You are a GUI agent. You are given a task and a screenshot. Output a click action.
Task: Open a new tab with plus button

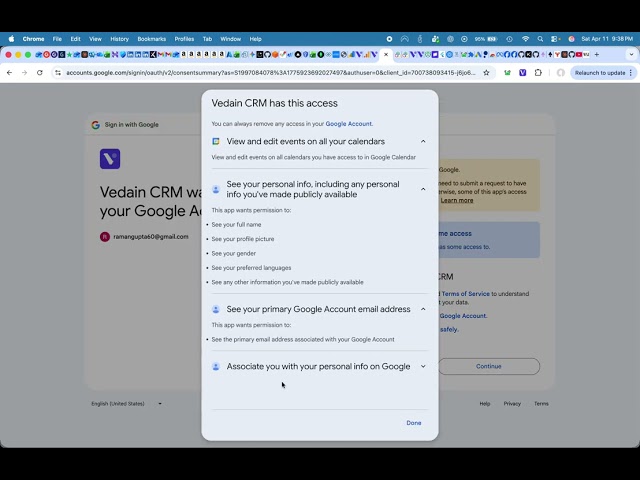[597, 54]
